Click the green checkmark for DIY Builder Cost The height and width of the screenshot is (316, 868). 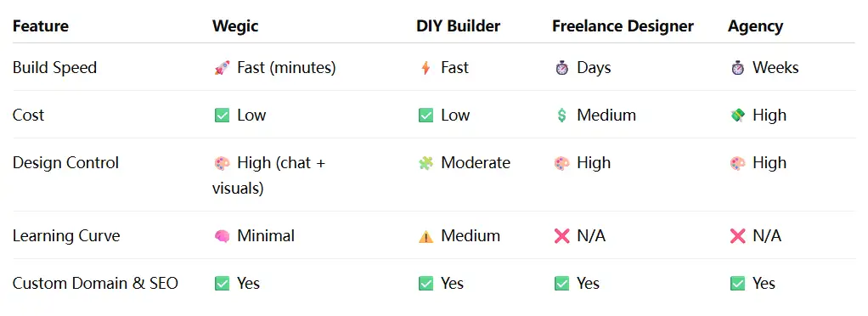(426, 116)
